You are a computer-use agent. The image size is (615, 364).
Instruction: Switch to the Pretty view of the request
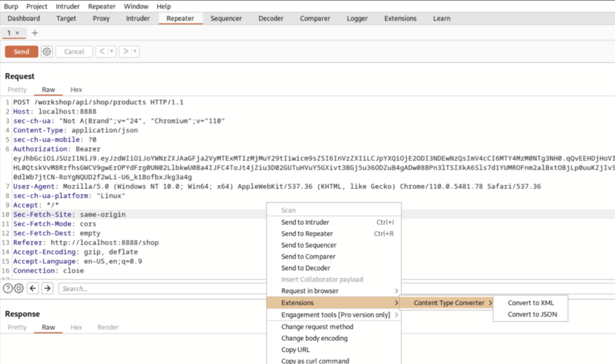tap(17, 89)
